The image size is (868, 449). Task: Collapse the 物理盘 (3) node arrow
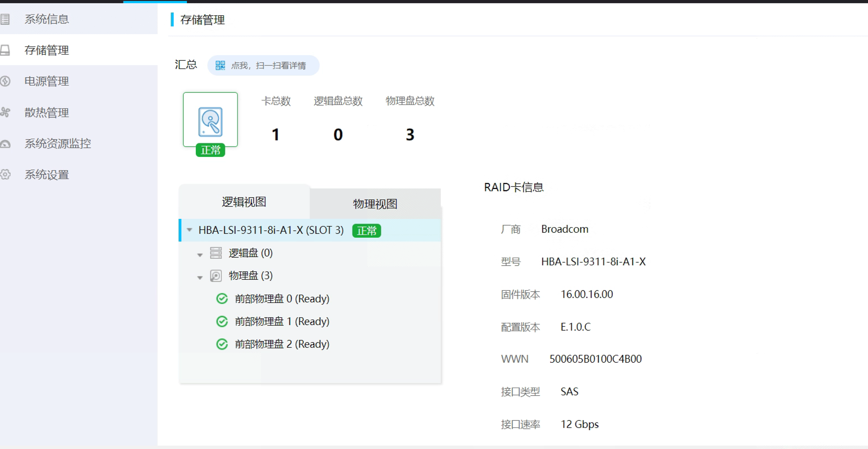tap(200, 277)
